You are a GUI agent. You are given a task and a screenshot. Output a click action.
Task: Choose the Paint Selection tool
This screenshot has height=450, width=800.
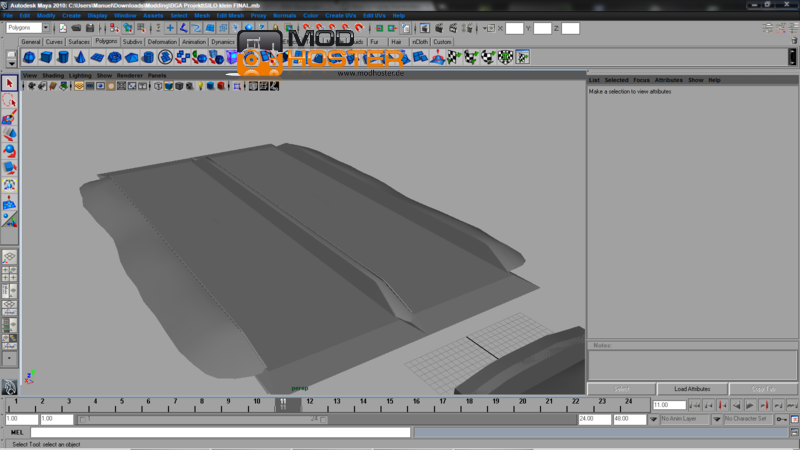(x=9, y=117)
